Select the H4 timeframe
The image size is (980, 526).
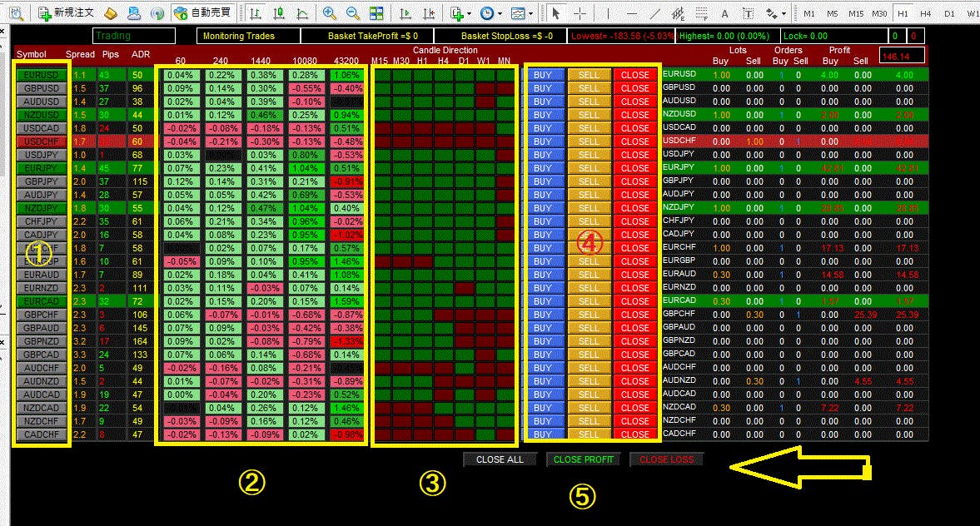click(925, 13)
